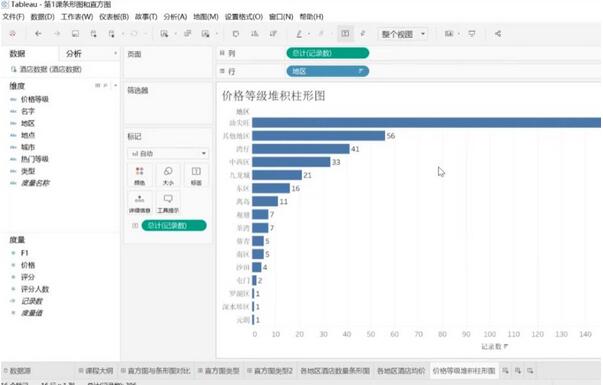Select the 名字 dimension field
The image size is (603, 385).
[x=28, y=111]
